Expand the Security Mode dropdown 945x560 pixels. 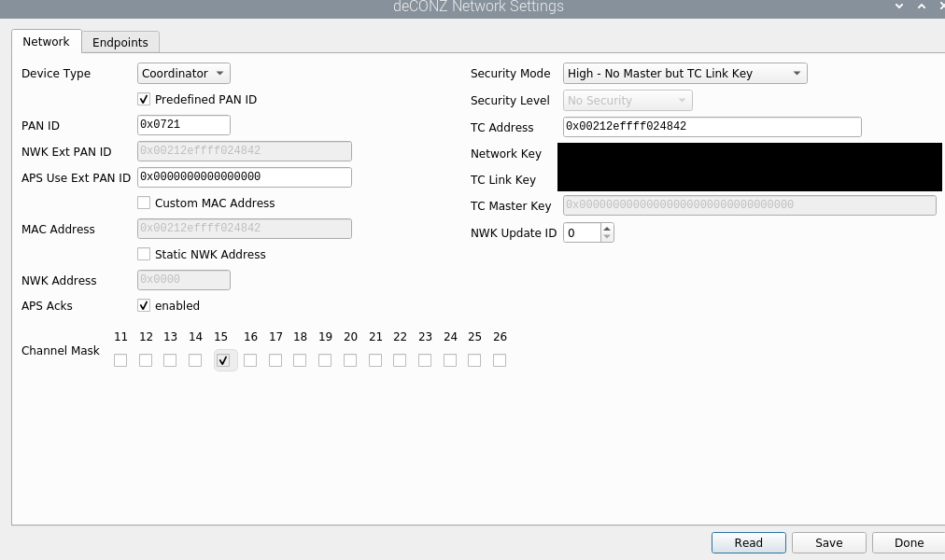(685, 74)
